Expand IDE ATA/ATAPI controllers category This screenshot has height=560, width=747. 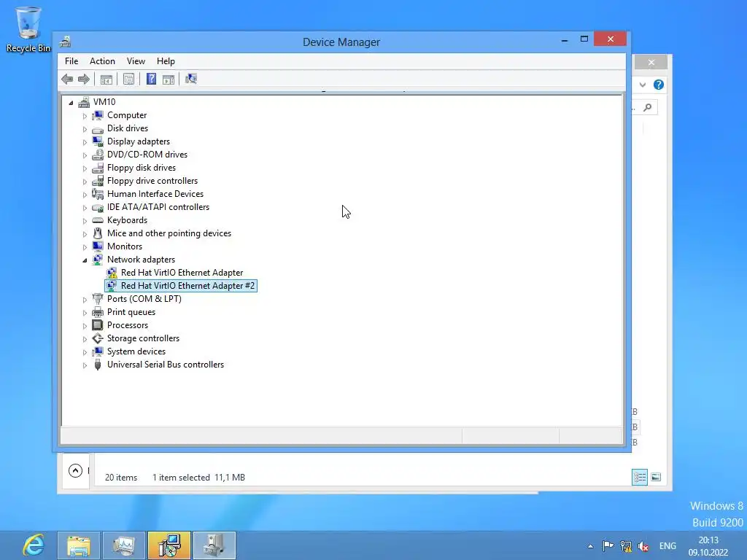[85, 208]
